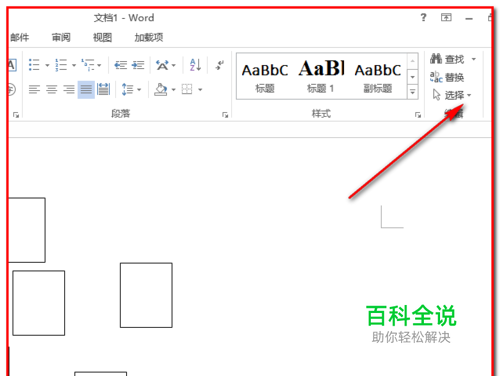Open Word help question mark
500x376 pixels.
click(423, 17)
